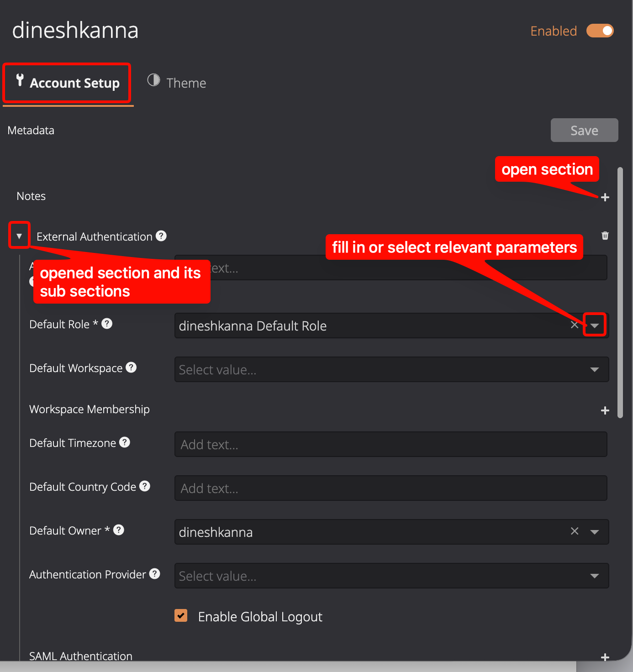Viewport: 633px width, 672px height.
Task: Click the Save button
Action: [x=585, y=130]
